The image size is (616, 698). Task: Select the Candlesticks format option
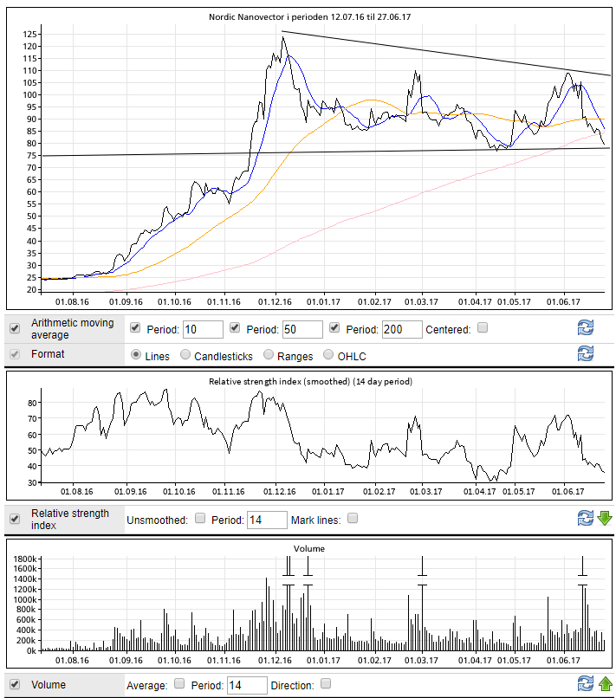click(x=185, y=355)
